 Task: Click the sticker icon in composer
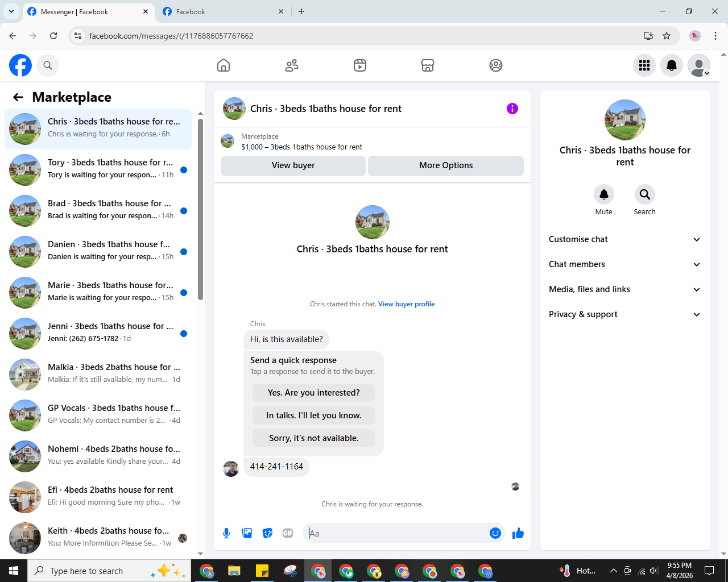267,533
